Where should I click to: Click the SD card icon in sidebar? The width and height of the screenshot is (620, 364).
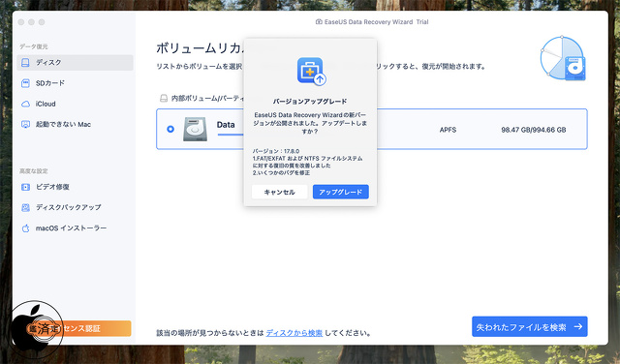(x=26, y=83)
